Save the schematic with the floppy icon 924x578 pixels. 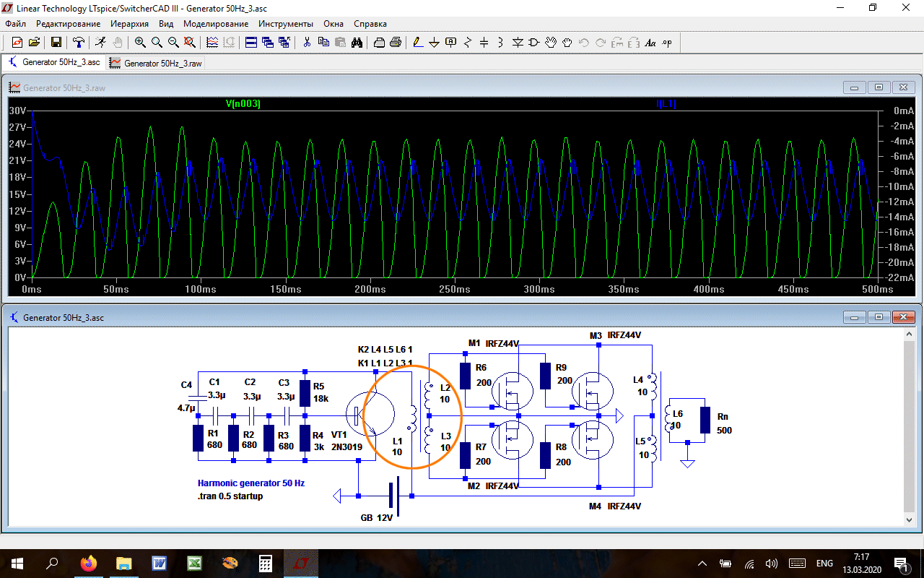pyautogui.click(x=56, y=43)
